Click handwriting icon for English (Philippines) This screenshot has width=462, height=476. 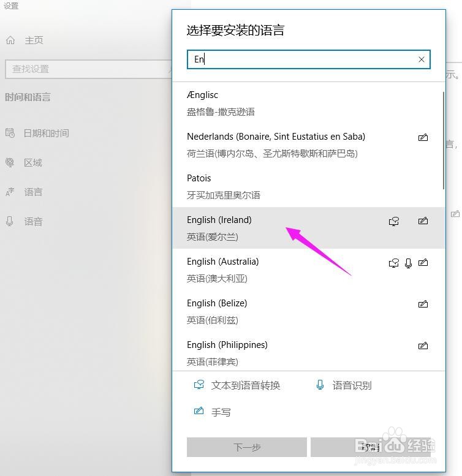(x=423, y=346)
